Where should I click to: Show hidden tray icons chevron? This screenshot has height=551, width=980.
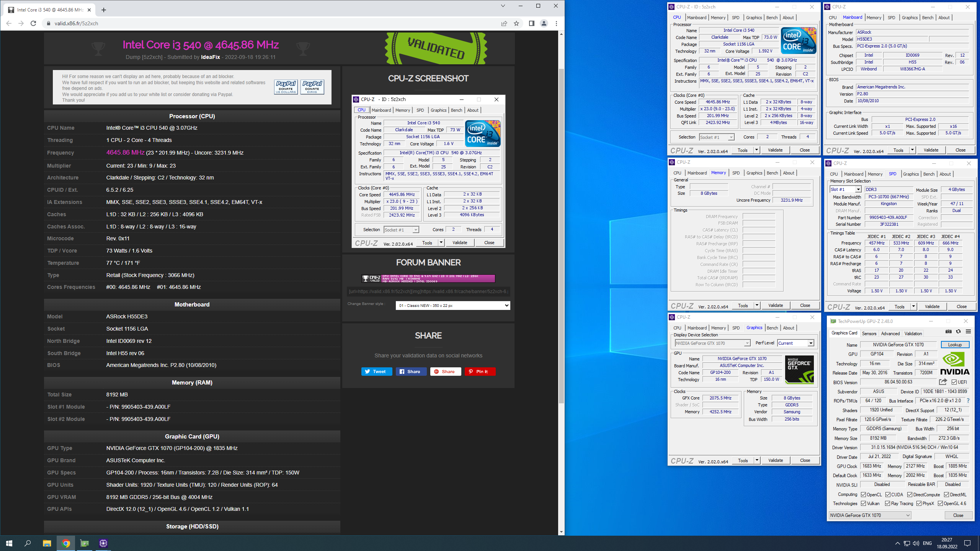point(897,543)
